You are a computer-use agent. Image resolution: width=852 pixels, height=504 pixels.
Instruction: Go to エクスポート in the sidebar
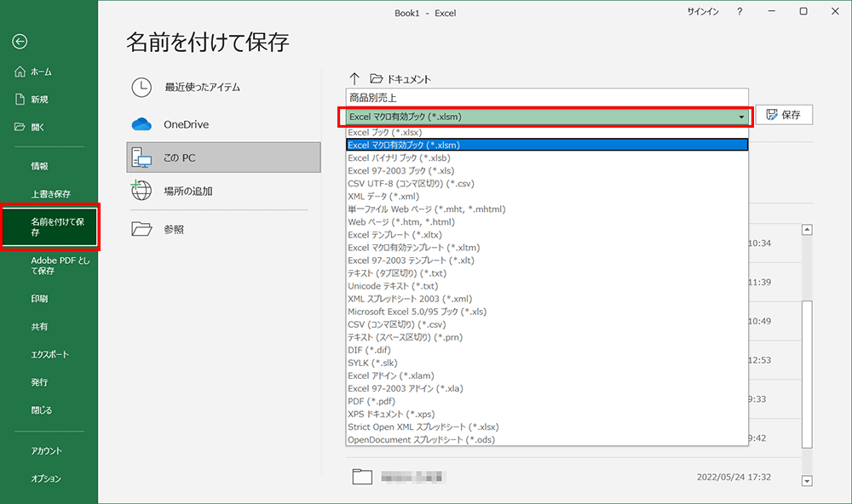50,354
